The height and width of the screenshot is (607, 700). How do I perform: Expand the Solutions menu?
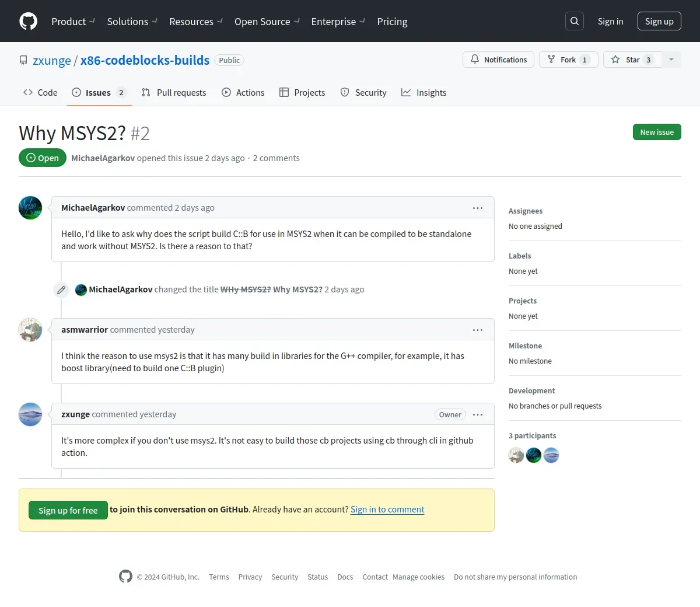132,22
